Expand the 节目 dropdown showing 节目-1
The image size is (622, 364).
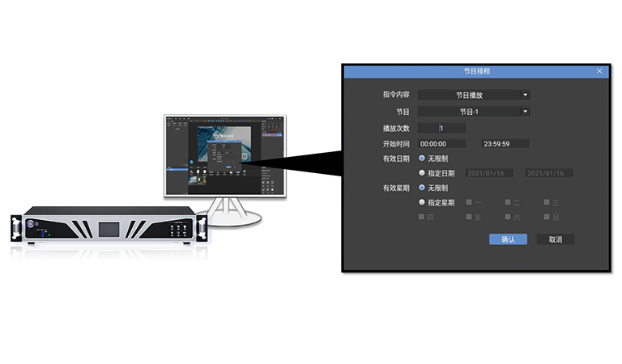point(474,112)
